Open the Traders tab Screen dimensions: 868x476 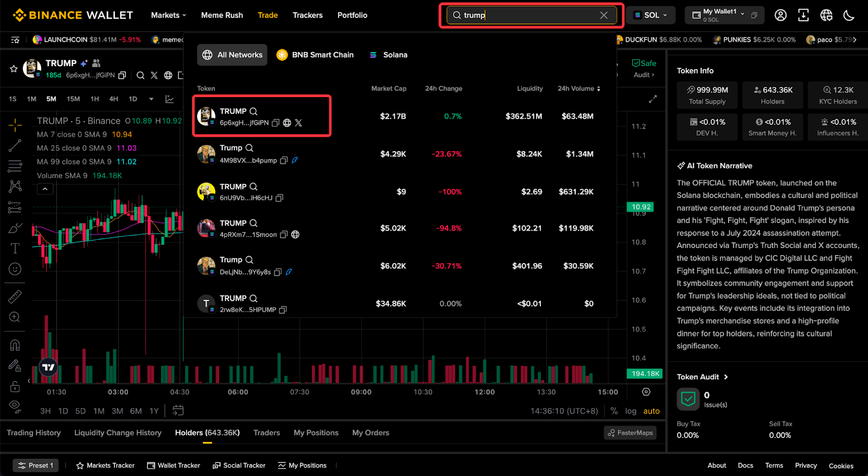(x=266, y=433)
